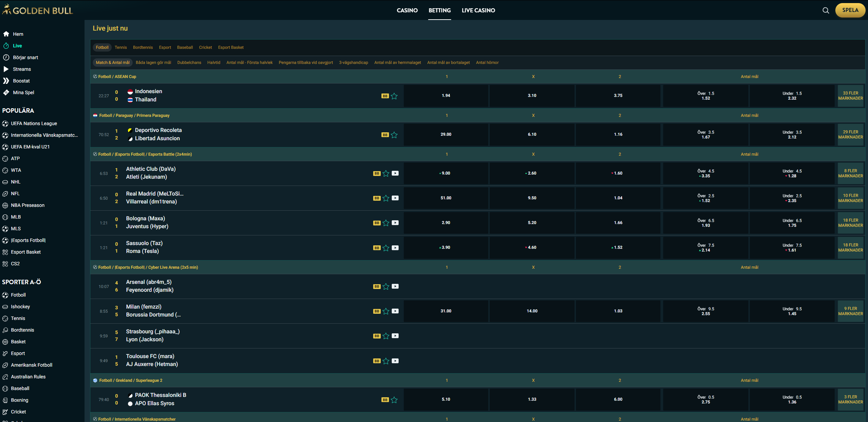Show 10 fler marknader for Real Madrid
The height and width of the screenshot is (422, 868).
pos(850,198)
